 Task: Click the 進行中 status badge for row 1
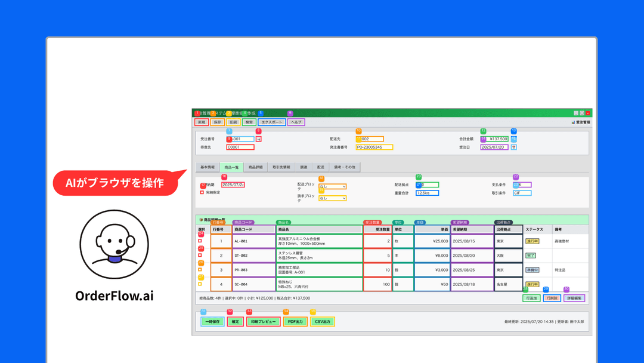[532, 241]
